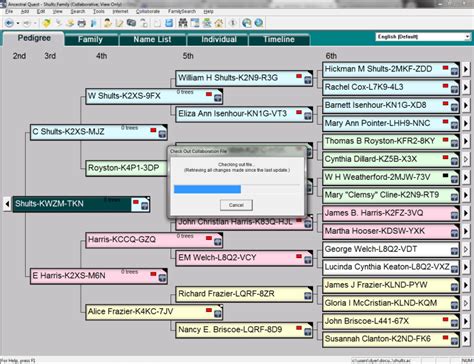Open the FamilySearch menu
Viewport: 474px width, 364px height.
[182, 11]
